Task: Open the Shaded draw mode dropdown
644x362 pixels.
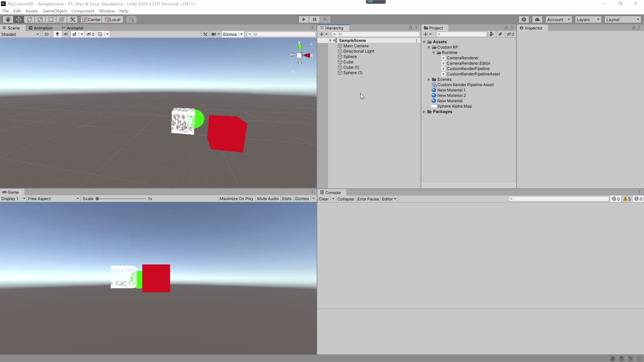Action: 20,34
